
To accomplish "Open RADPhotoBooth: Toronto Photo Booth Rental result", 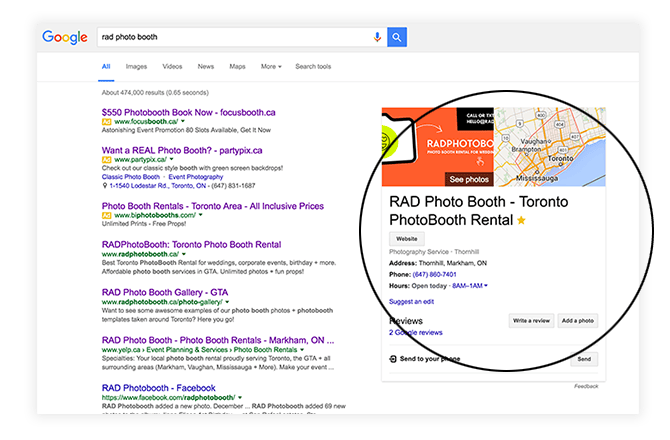I will tap(191, 245).
